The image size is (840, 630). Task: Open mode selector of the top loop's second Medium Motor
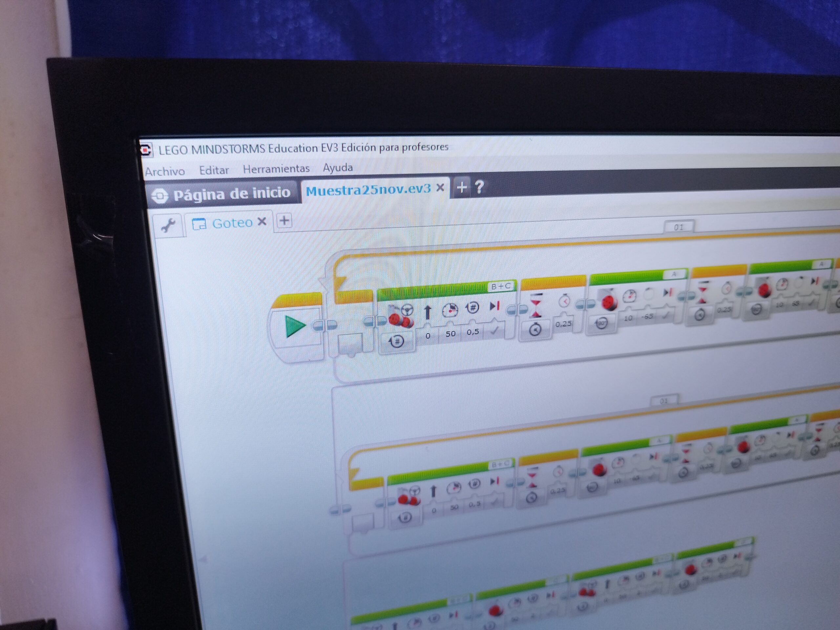point(756,309)
